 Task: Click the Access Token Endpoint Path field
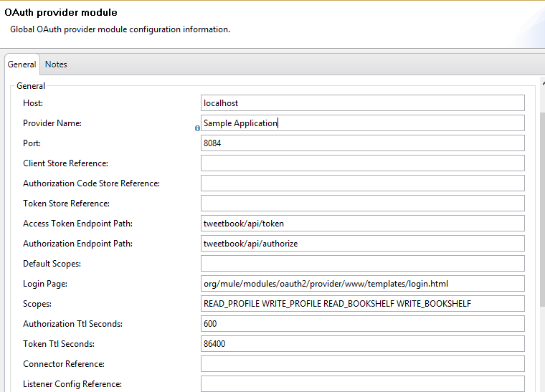tap(363, 224)
